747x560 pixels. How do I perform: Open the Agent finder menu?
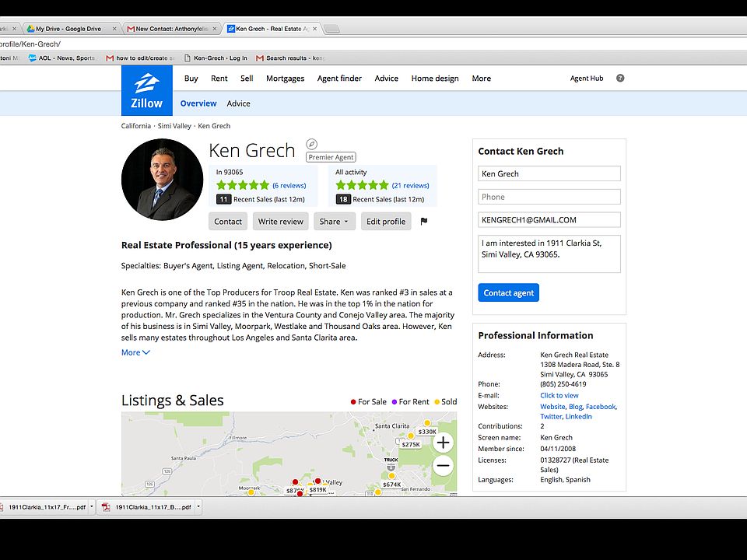point(339,78)
